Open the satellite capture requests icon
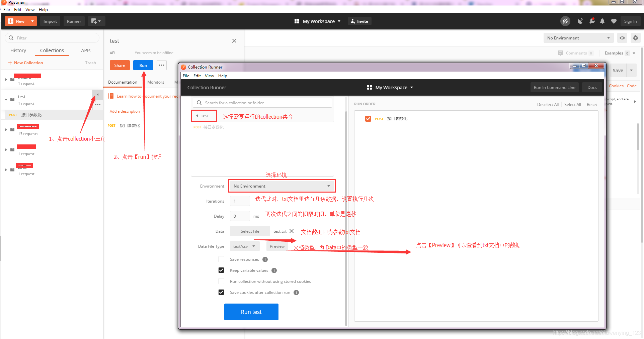The width and height of the screenshot is (644, 339). (580, 21)
